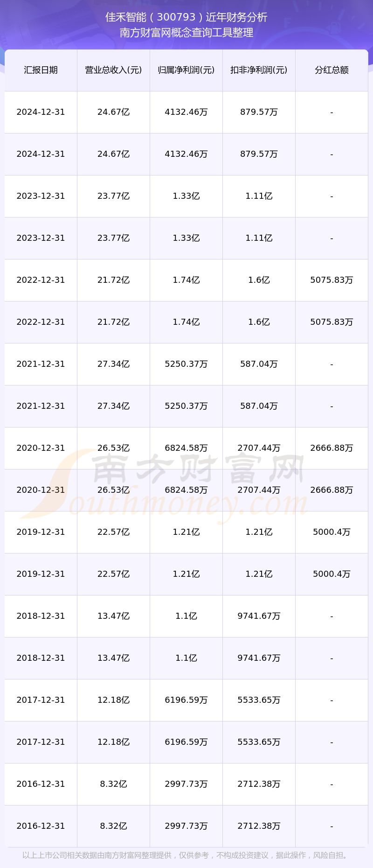Select the first 5000.4万 dividend cell
The width and height of the screenshot is (373, 868).
click(332, 532)
